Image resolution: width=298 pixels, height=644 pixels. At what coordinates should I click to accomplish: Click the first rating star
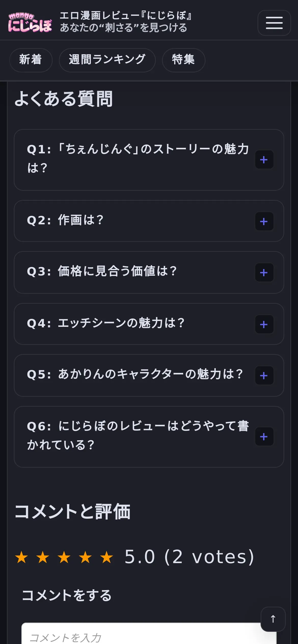22,557
